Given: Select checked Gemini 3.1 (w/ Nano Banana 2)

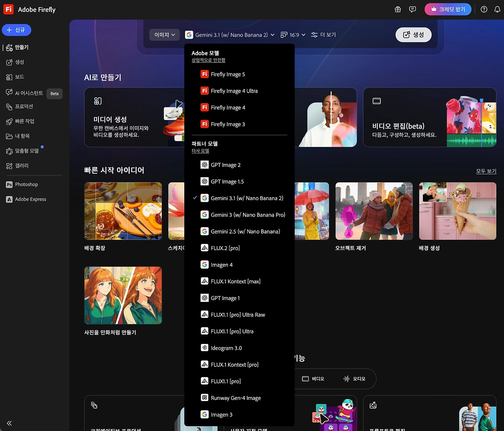Looking at the screenshot, I should 239,198.
